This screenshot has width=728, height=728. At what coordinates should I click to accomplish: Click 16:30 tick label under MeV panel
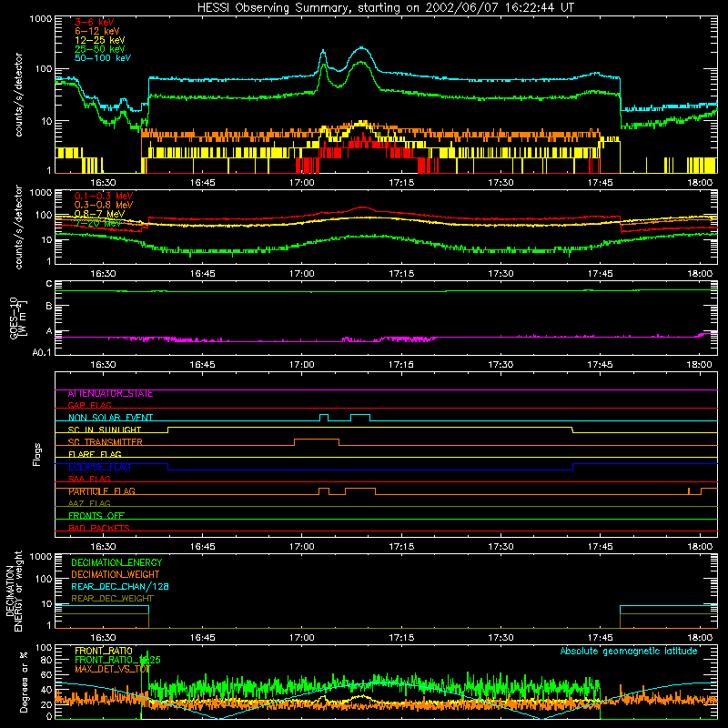[x=103, y=274]
